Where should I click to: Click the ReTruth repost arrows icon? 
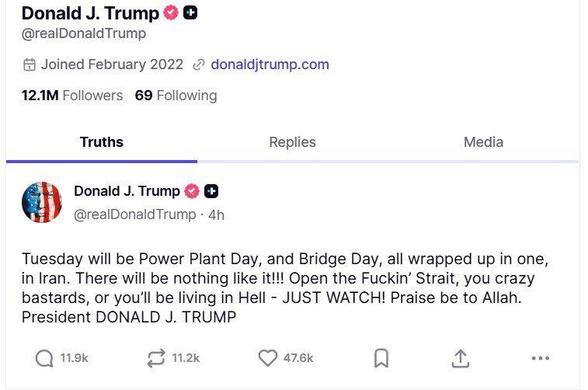click(155, 358)
